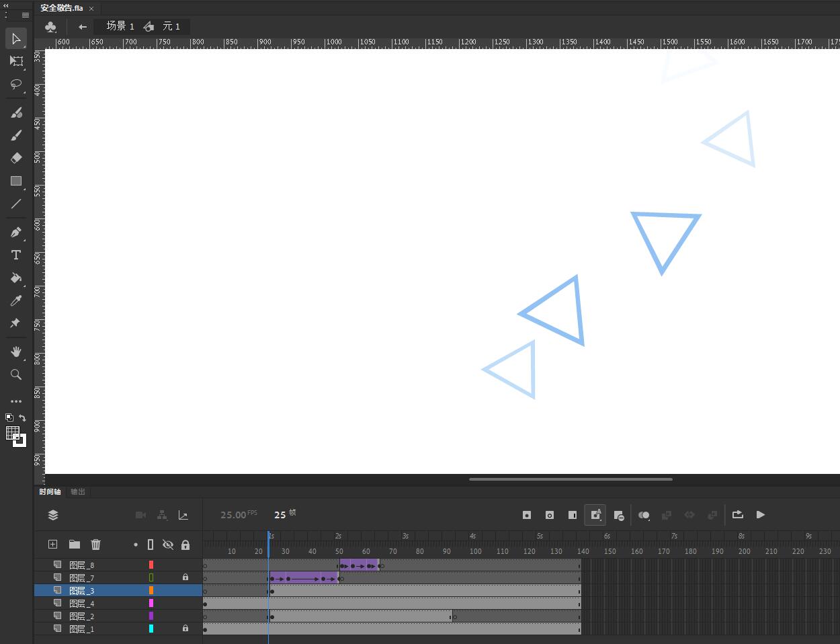Select the Eraser tool
The height and width of the screenshot is (644, 840).
pos(16,158)
